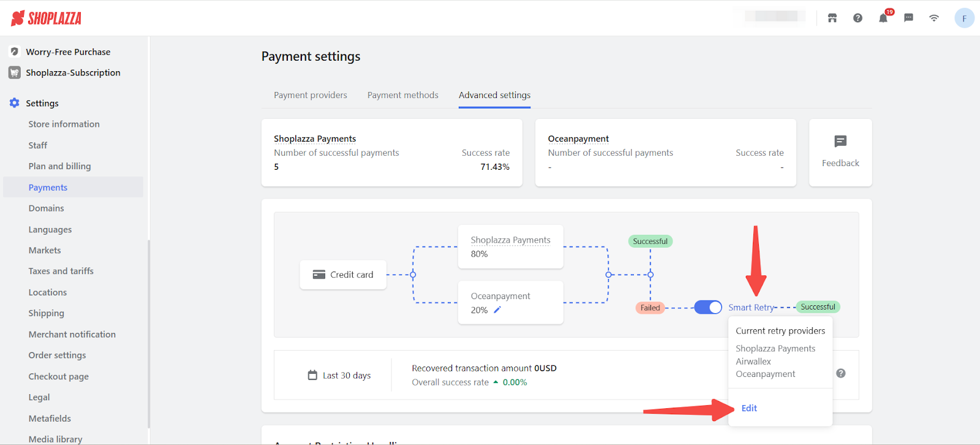Viewport: 980px width, 445px height.
Task: Click the Oceanpayment 20% node
Action: tap(511, 303)
